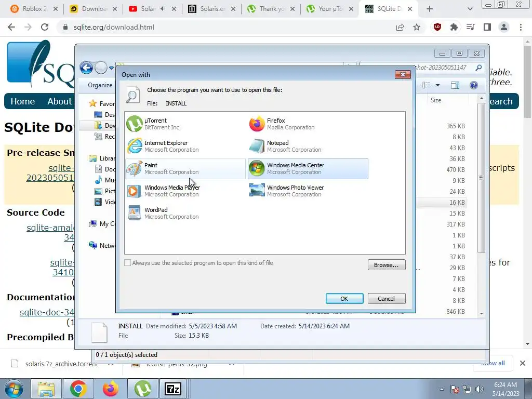
Task: Click the Explorer search magnifier icon
Action: click(x=478, y=68)
